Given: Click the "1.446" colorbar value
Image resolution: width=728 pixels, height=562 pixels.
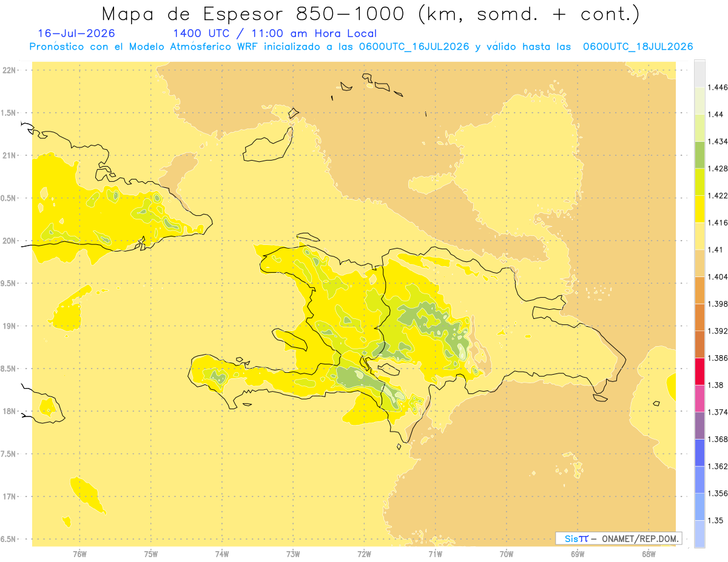Looking at the screenshot, I should pyautogui.click(x=718, y=87).
